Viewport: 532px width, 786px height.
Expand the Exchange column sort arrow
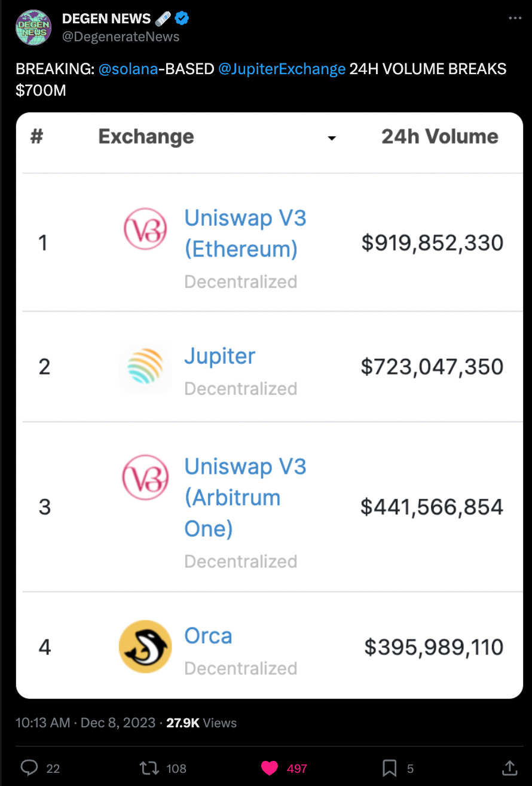[x=332, y=138]
